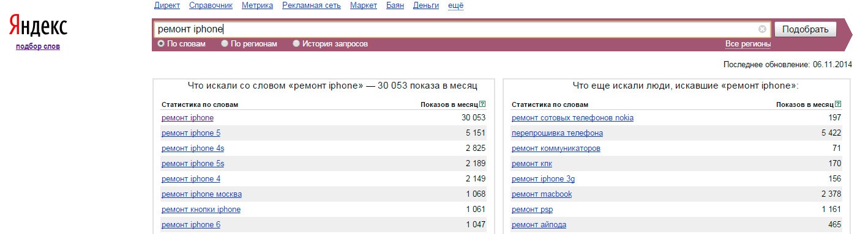Expand the ещё menu in top bar
868x234 pixels.
click(x=456, y=5)
